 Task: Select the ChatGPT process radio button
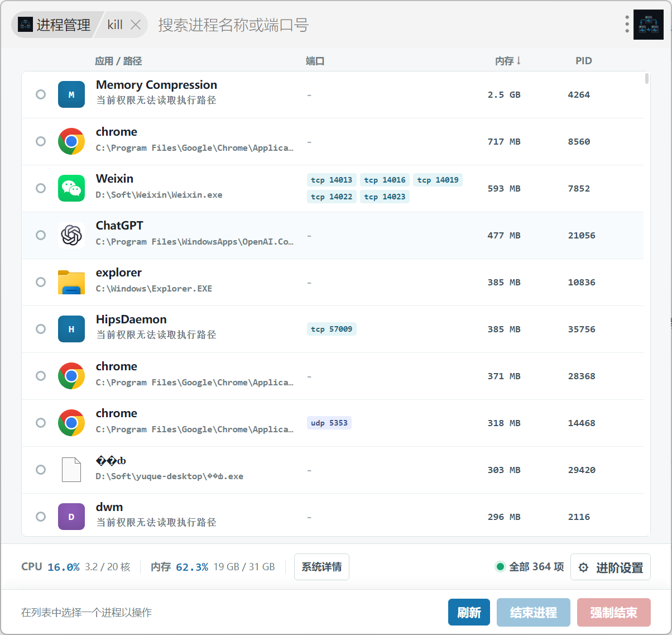coord(41,235)
